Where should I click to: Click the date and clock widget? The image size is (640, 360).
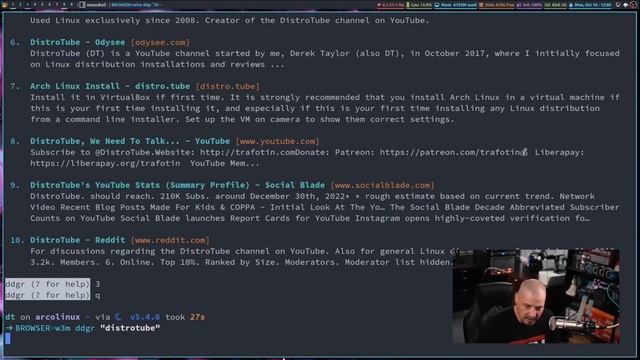(590, 5)
